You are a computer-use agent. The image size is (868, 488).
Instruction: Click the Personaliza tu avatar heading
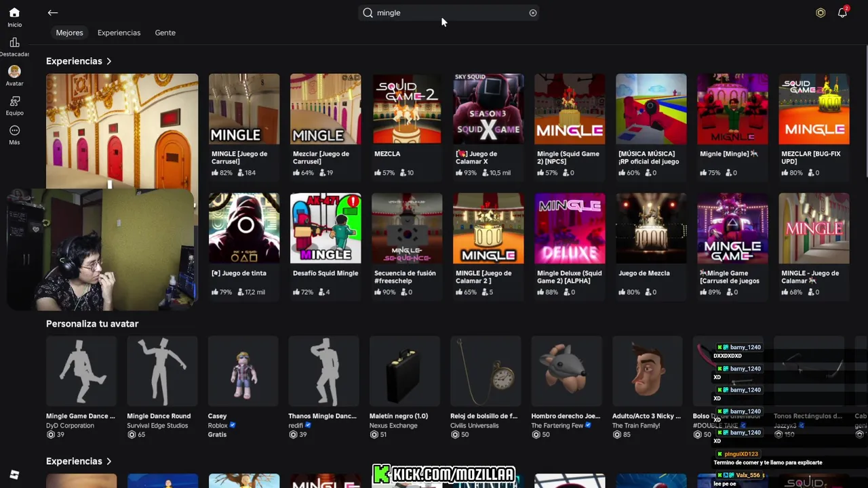(92, 324)
